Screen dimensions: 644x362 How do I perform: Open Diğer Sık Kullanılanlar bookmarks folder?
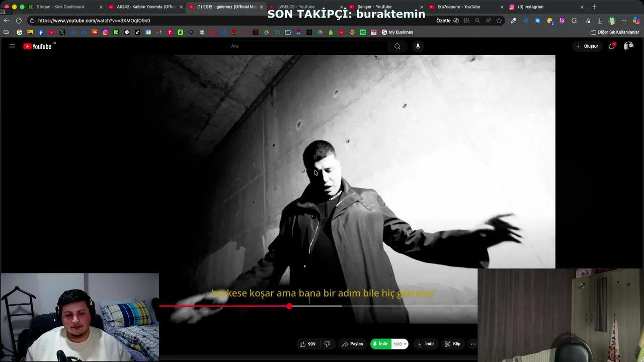coord(615,32)
